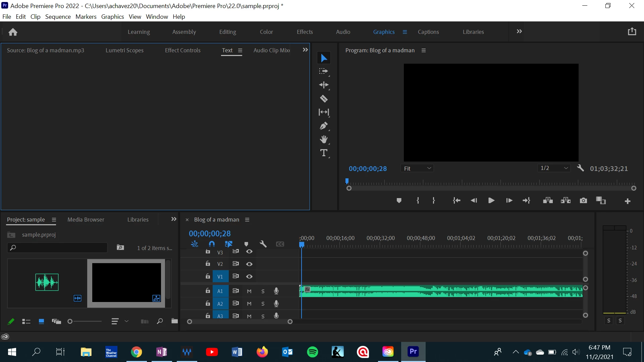Select the Razor tool
The height and width of the screenshot is (362, 644).
pos(324,99)
